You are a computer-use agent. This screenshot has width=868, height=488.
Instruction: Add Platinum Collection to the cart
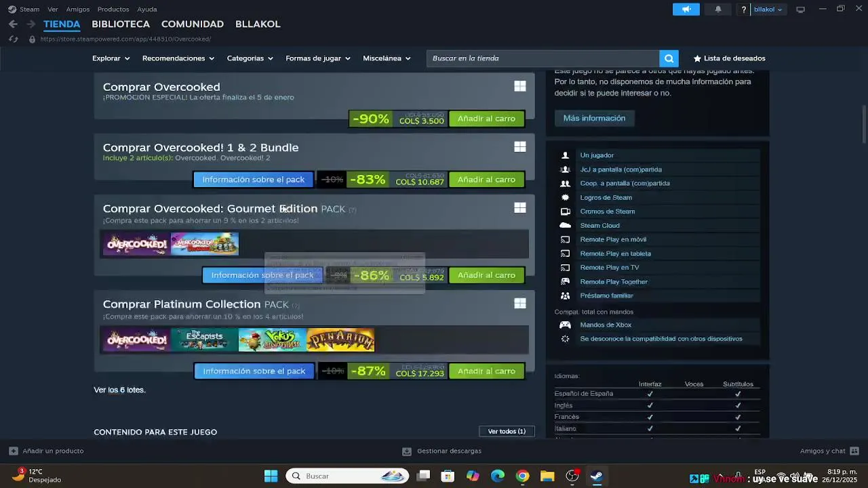(486, 371)
